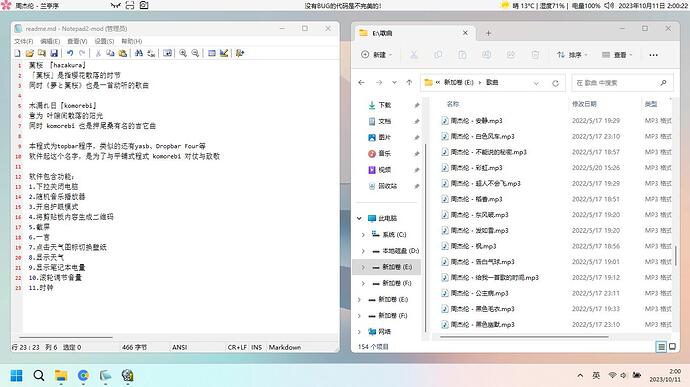
Task: Add a new File Explorer tab with plus
Action: point(488,33)
